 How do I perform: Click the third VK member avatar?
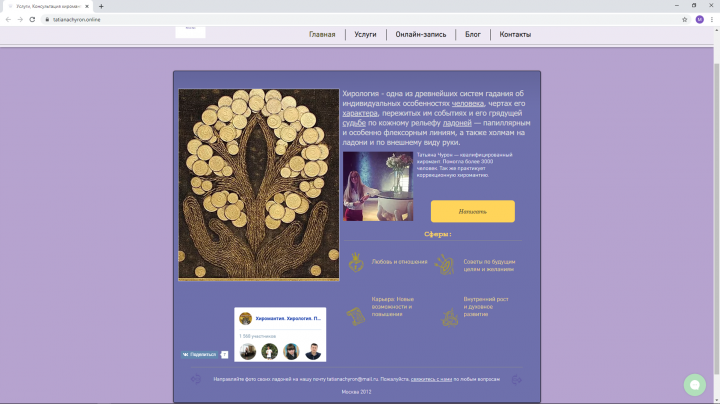click(291, 352)
